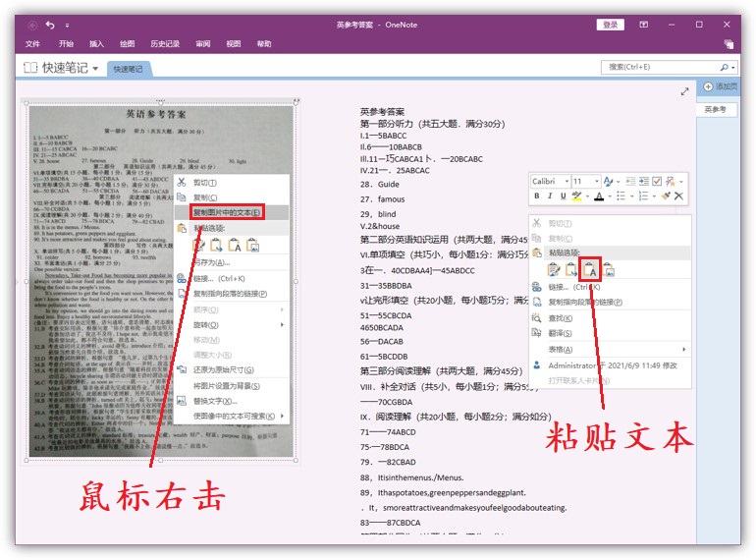Click the tag star icon in mini toolbar

click(671, 182)
